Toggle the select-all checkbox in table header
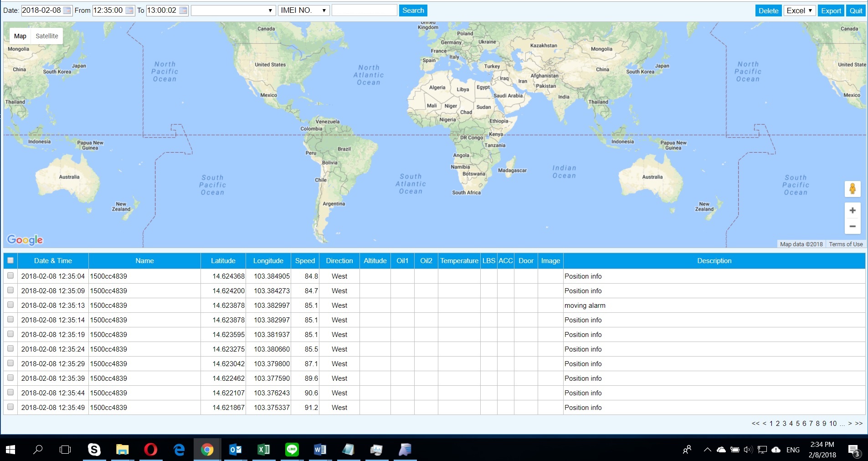868x461 pixels. [x=10, y=260]
